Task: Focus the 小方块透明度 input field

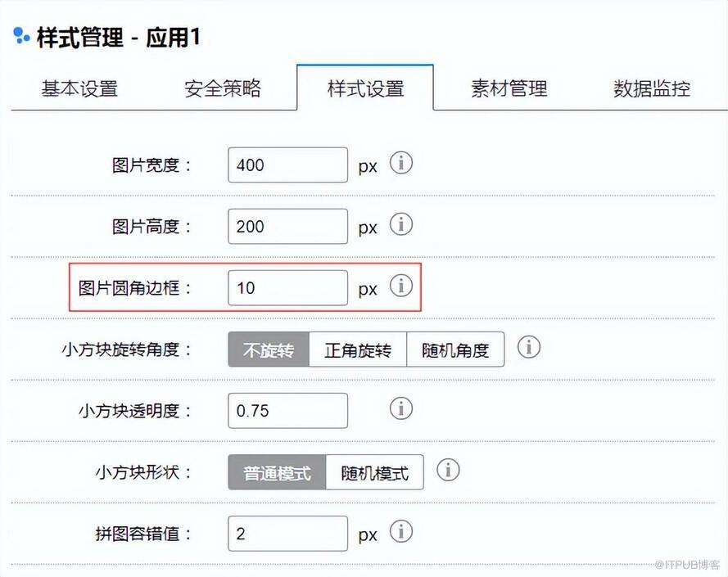Action: click(287, 411)
